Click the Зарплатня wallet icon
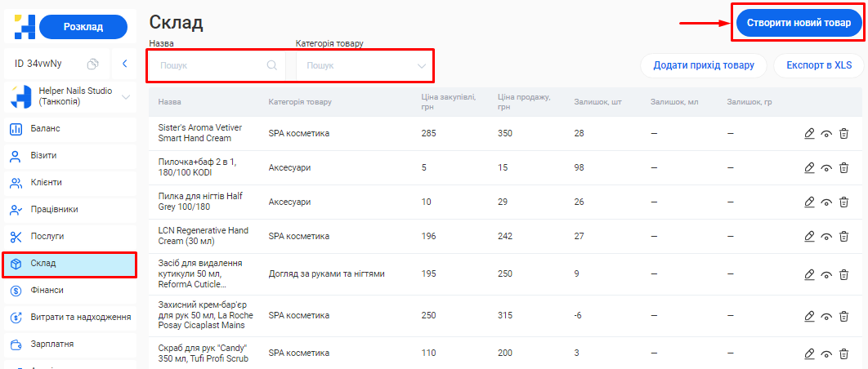The height and width of the screenshot is (369, 868). (x=16, y=345)
